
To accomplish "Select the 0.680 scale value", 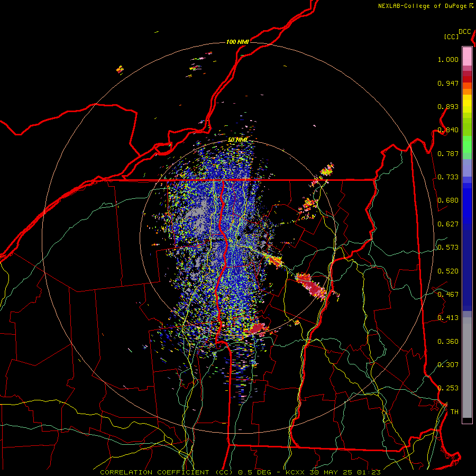I will click(x=448, y=200).
